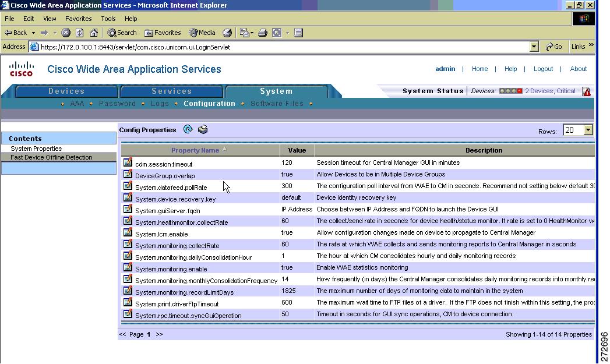Click the refresh icon beside Config Properties
Viewport: 610px width, 364px height.
(x=188, y=129)
